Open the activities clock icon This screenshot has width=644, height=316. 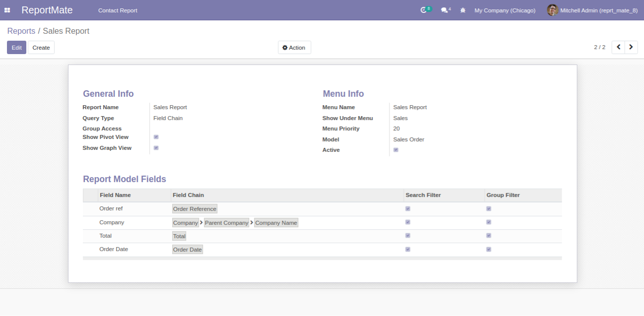click(424, 10)
